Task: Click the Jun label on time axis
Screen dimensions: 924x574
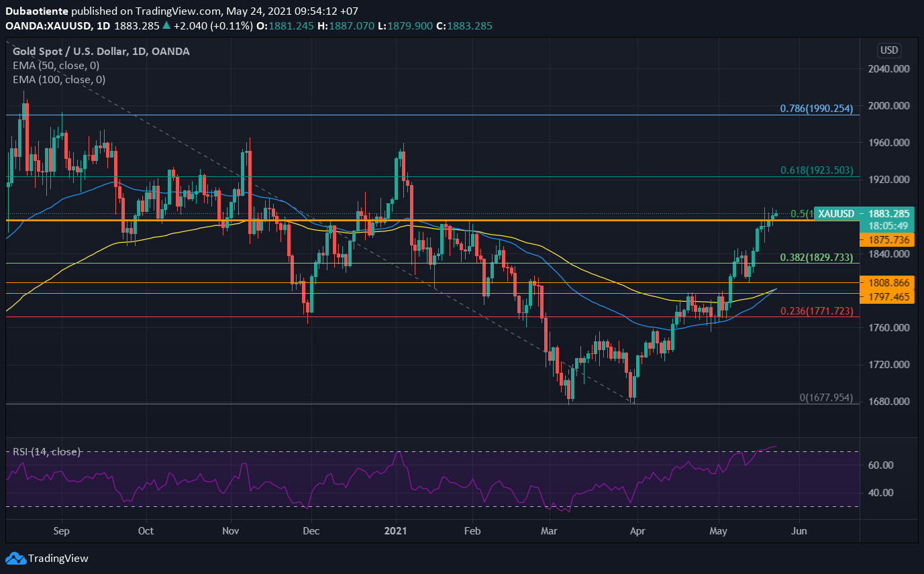Action: 799,531
